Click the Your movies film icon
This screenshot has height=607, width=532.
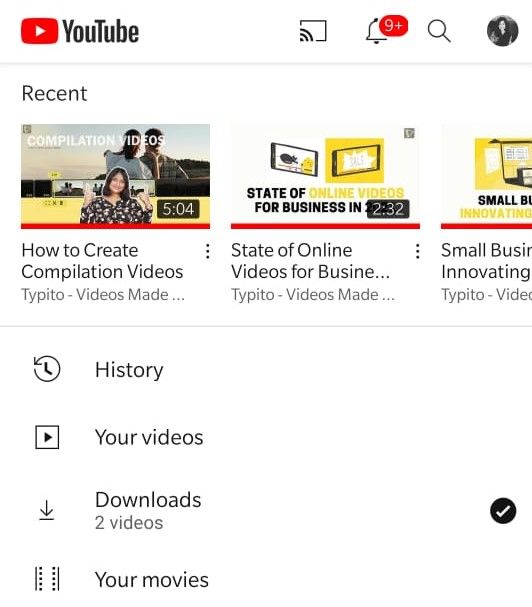click(47, 579)
